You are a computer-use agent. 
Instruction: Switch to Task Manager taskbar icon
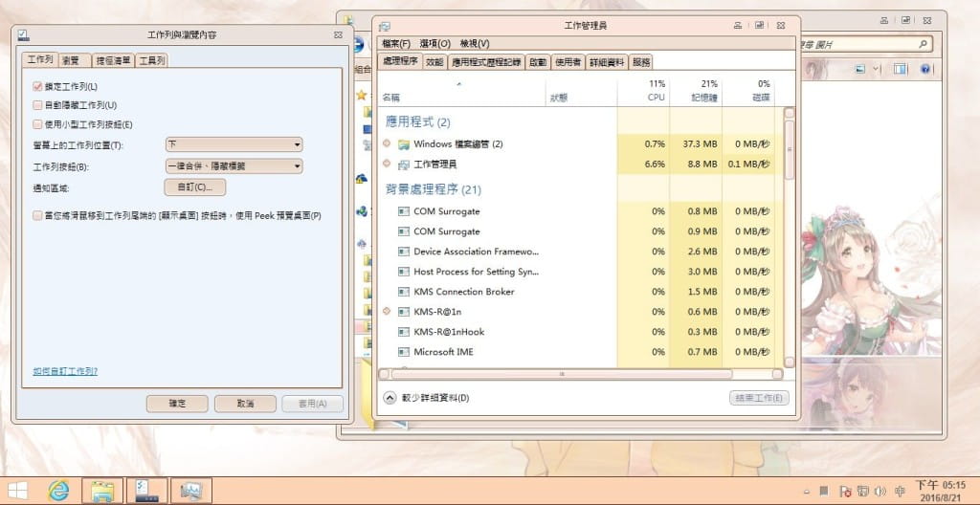pos(191,491)
